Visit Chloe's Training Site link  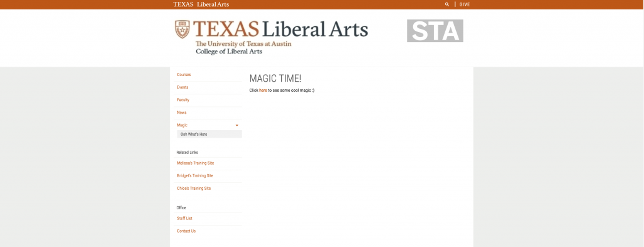click(x=194, y=189)
